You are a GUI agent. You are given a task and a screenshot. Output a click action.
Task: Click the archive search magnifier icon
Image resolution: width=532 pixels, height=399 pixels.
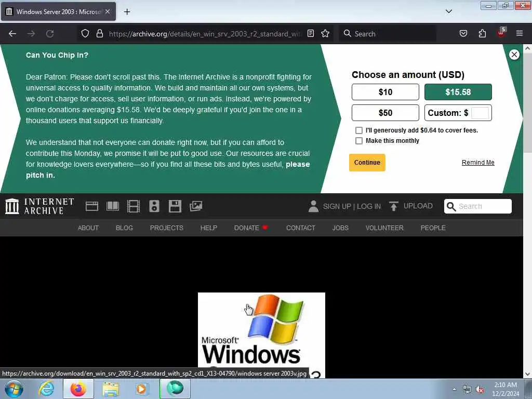[451, 206]
